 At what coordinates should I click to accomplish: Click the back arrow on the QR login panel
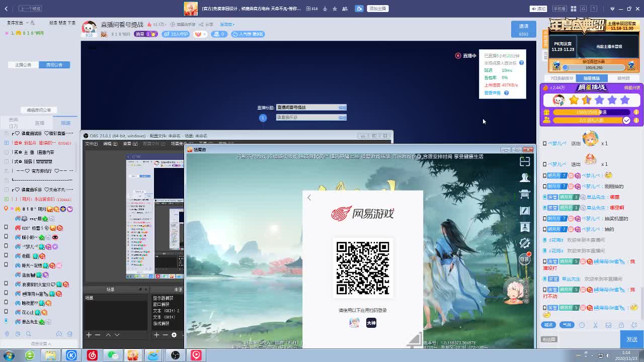point(309,198)
